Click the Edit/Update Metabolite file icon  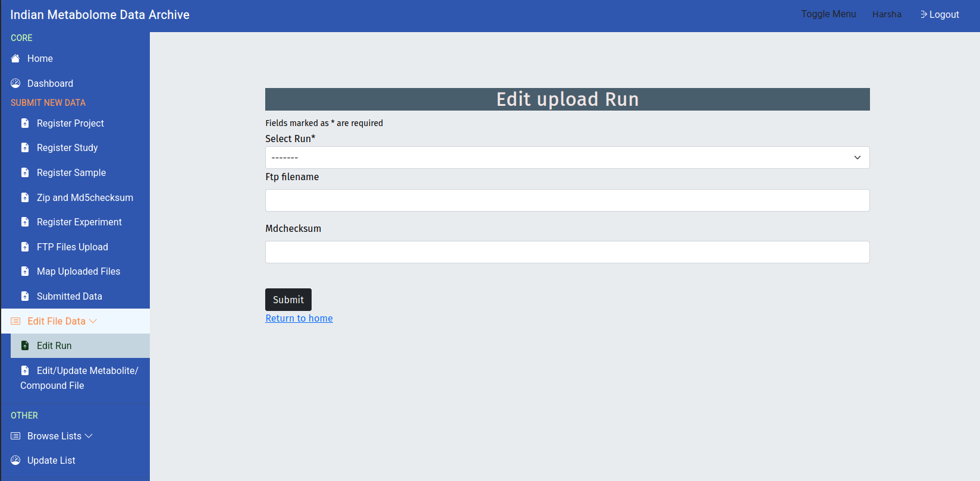pos(25,370)
